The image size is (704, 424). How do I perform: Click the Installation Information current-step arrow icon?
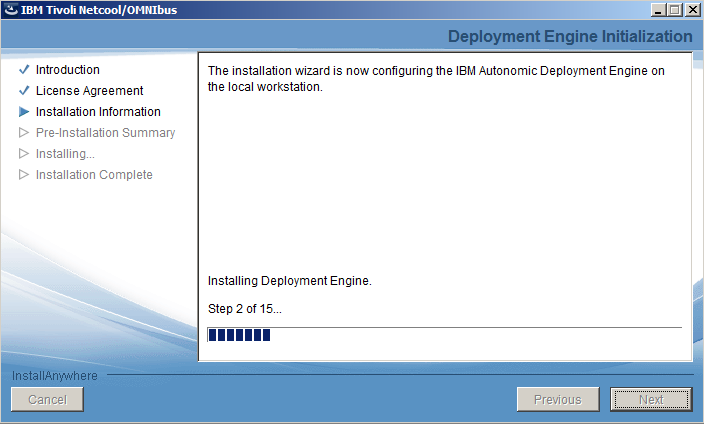(x=24, y=112)
